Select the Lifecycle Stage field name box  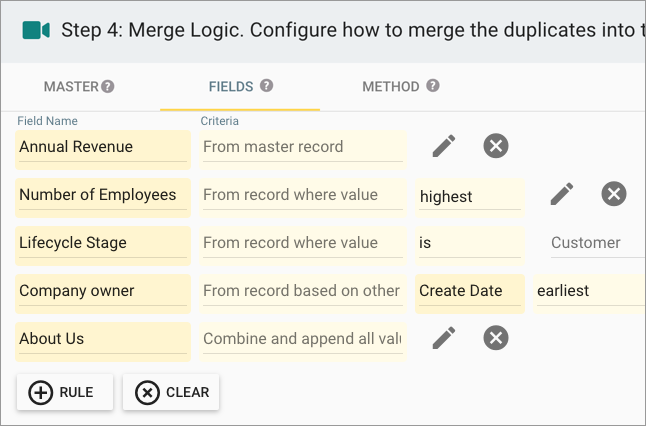[x=103, y=246]
